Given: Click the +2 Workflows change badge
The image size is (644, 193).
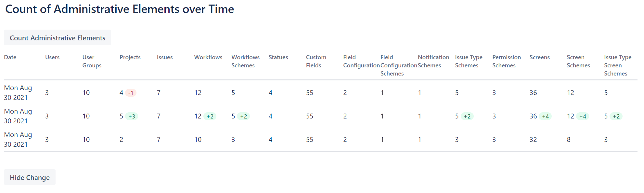Looking at the screenshot, I should coord(210,116).
